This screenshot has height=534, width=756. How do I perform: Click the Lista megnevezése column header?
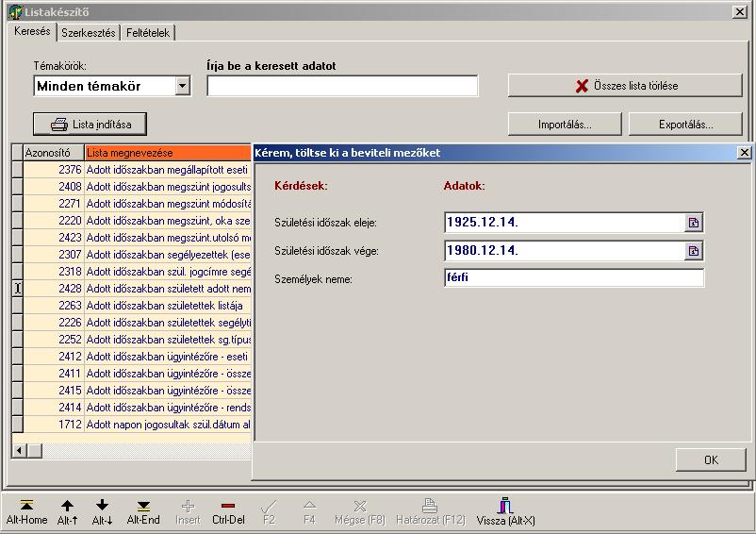168,153
